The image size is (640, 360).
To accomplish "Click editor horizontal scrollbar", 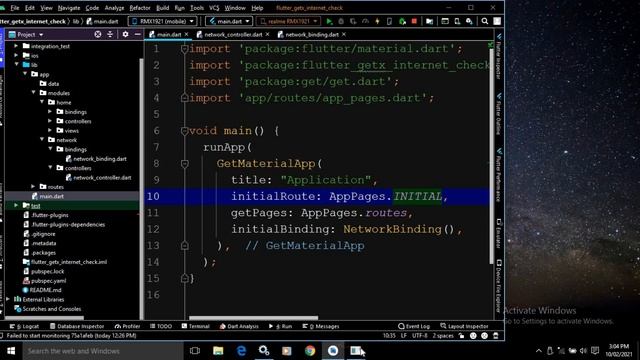I will point(253,318).
